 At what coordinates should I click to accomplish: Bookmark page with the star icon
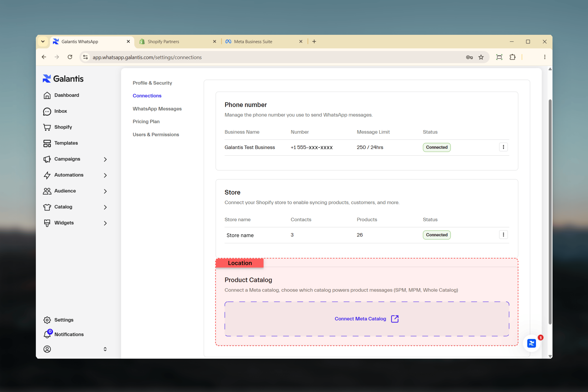click(x=481, y=57)
